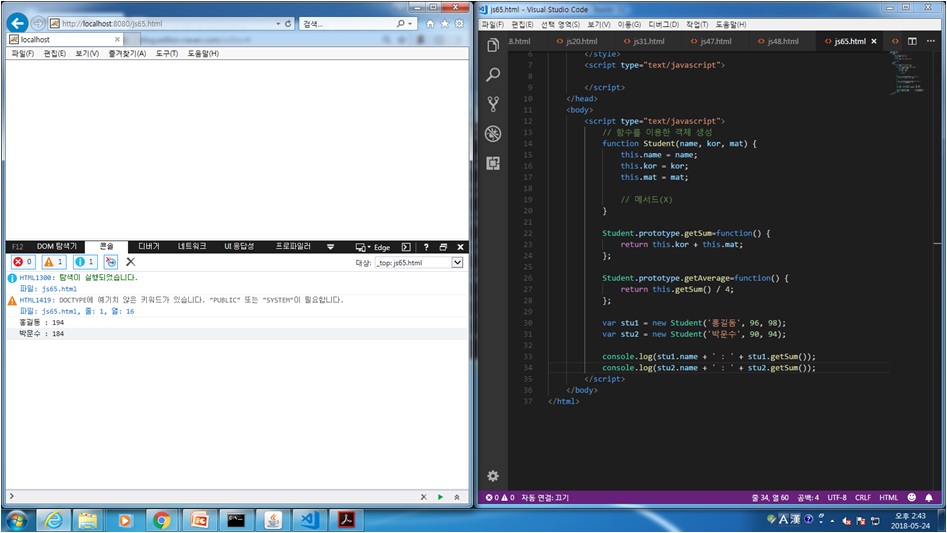Screen dimensions: 947x533
Task: Open IE favorites star icon
Action: [445, 24]
